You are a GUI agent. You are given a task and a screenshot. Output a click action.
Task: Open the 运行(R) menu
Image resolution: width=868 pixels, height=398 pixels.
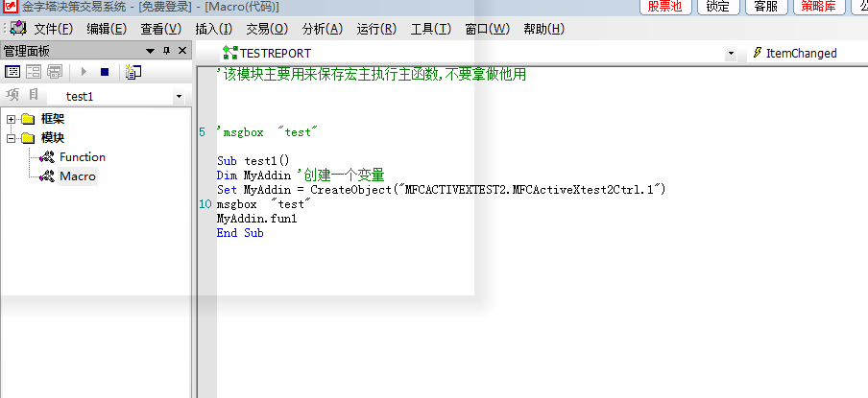click(x=376, y=29)
